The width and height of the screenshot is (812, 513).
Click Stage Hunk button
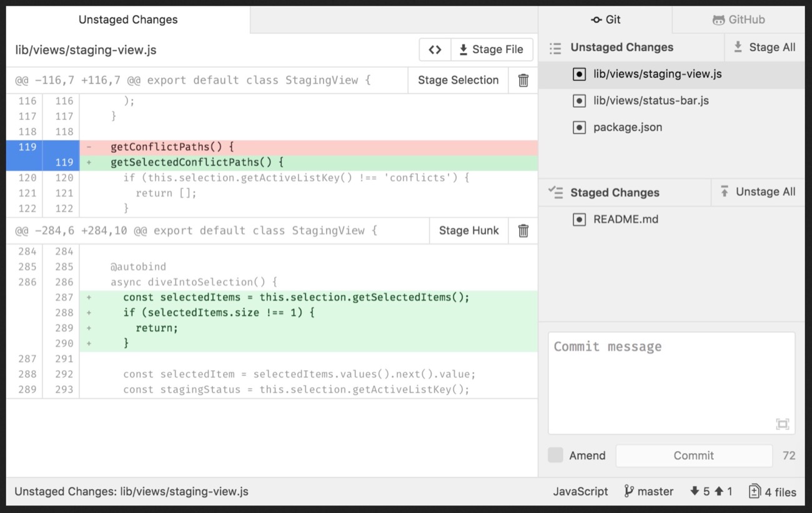468,231
